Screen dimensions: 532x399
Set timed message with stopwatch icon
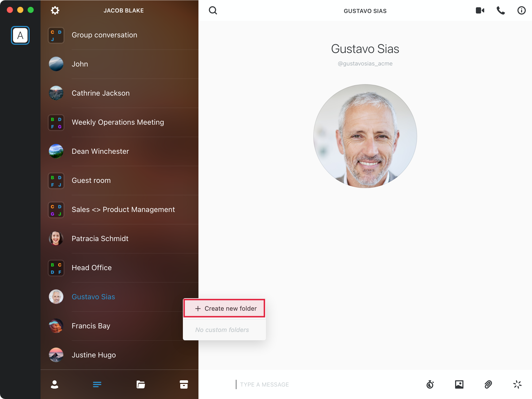430,384
